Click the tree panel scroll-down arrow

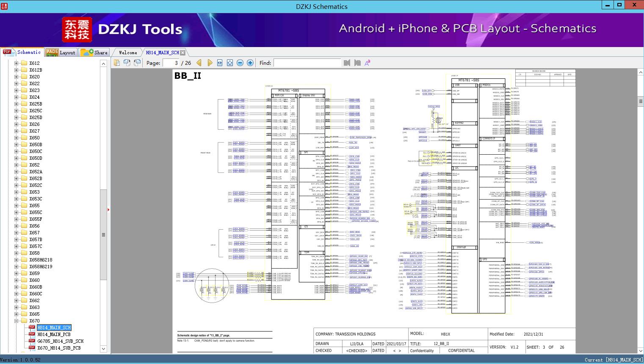tap(103, 349)
